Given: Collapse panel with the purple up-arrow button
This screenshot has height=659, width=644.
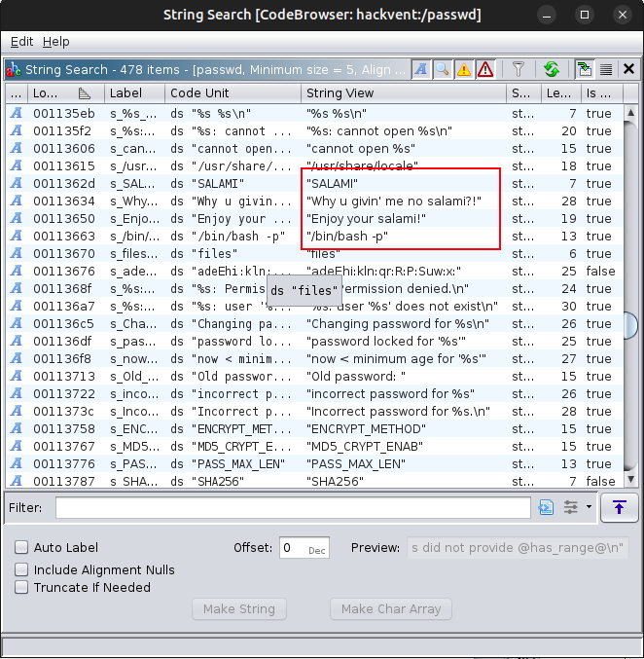Looking at the screenshot, I should (619, 507).
